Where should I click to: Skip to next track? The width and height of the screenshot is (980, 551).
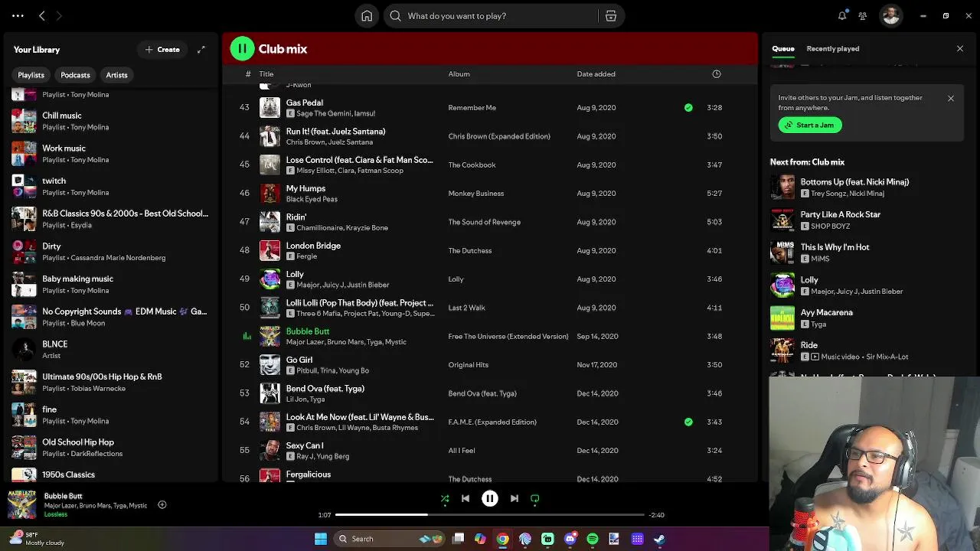[514, 498]
